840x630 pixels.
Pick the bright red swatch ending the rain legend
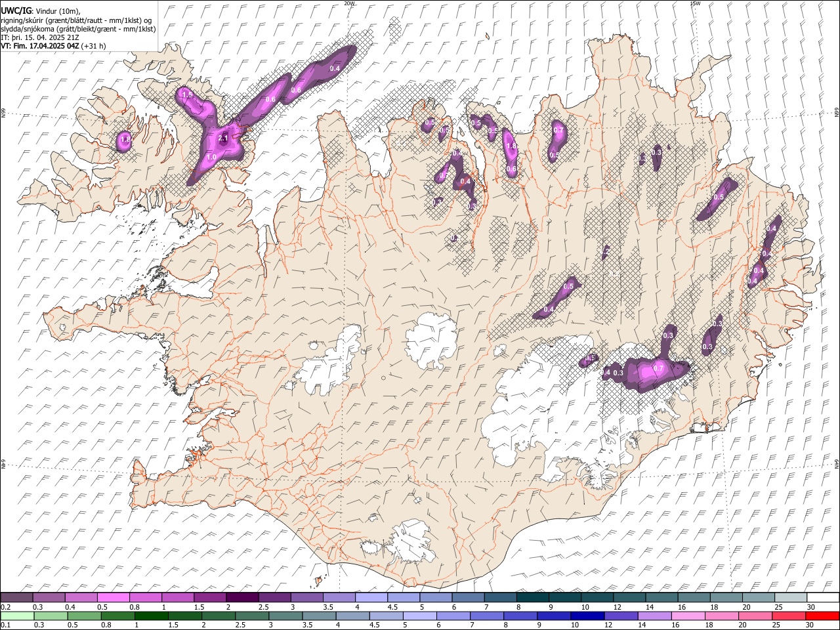[x=822, y=616]
